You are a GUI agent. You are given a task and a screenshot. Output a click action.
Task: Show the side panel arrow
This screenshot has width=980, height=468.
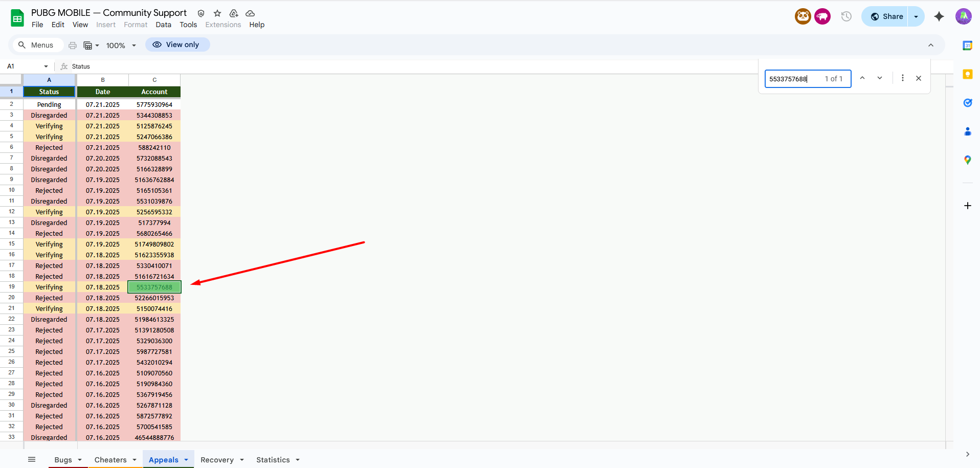[x=968, y=454]
